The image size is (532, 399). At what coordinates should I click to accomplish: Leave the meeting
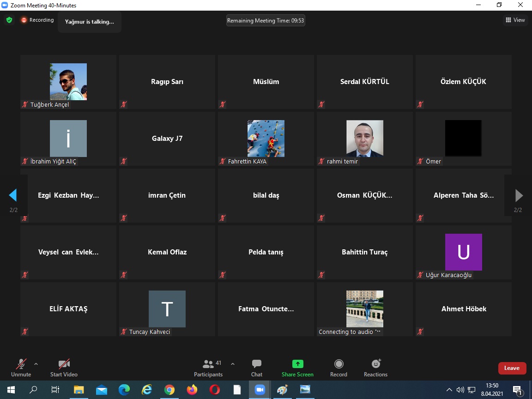[512, 368]
